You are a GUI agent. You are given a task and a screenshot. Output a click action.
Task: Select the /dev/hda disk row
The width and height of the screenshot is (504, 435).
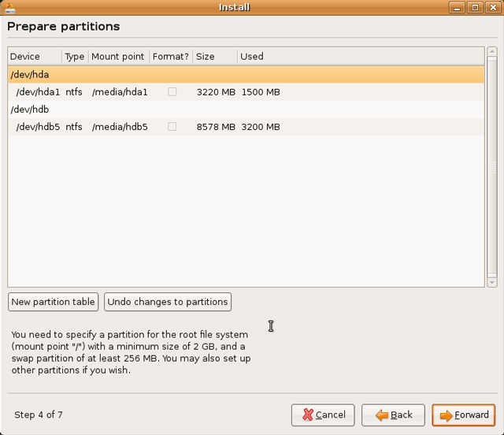[236, 75]
